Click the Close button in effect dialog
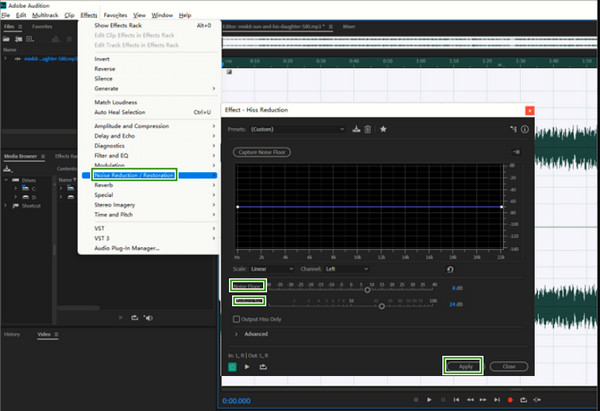Screen dimensions: 600x411 click(x=509, y=366)
